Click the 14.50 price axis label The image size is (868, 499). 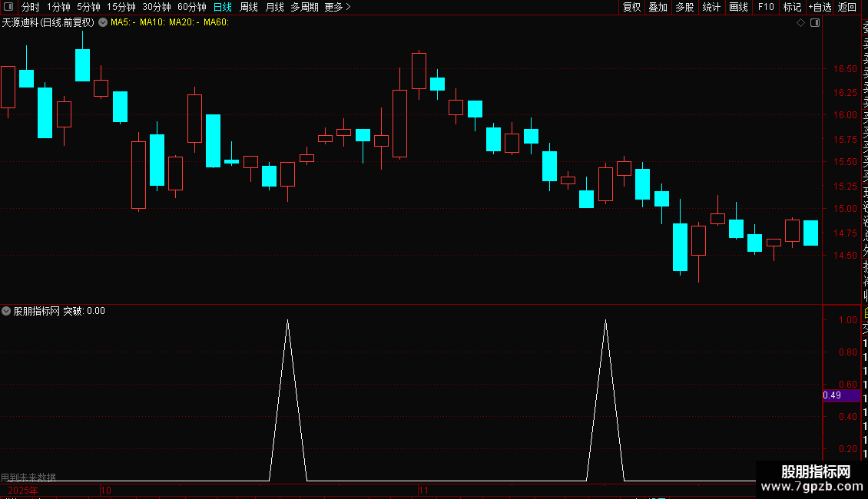click(x=845, y=256)
